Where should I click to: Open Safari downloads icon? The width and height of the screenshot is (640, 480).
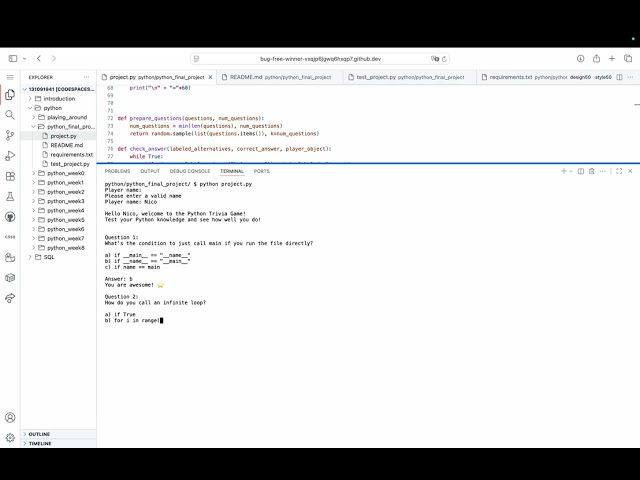(x=580, y=58)
